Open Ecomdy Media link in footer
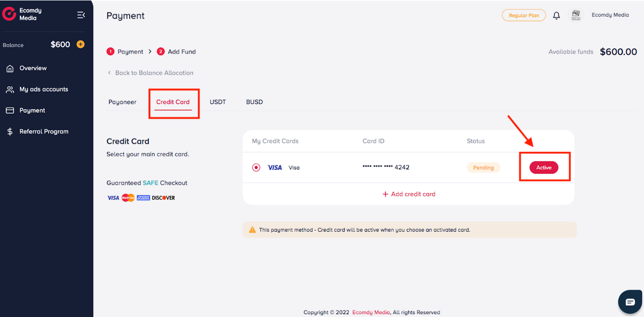 371,312
